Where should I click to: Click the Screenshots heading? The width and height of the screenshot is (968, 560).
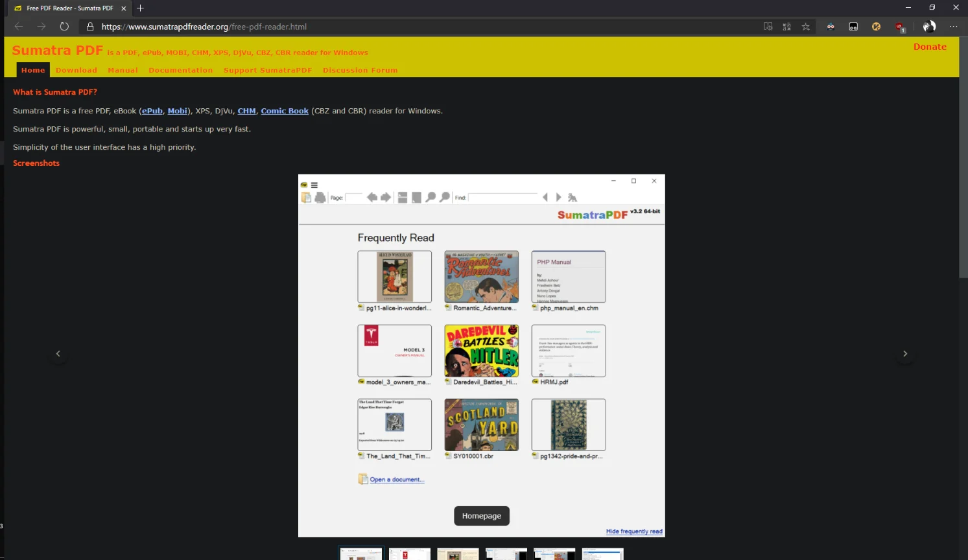[x=36, y=163]
